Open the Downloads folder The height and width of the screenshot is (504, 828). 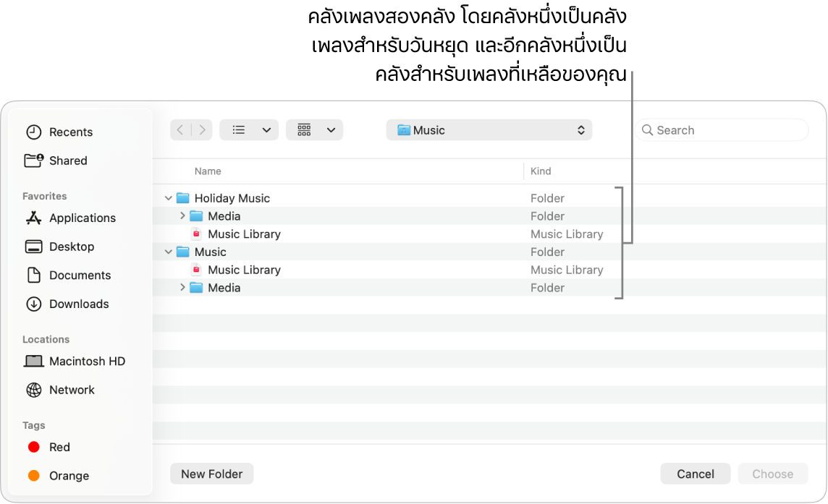[x=79, y=304]
